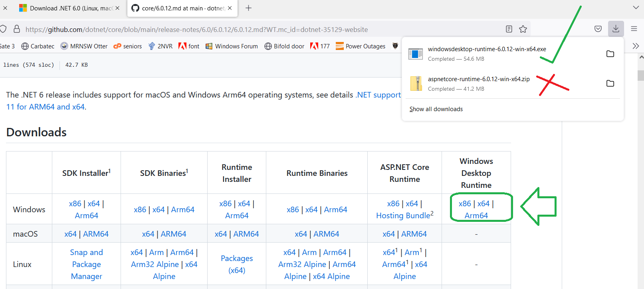
Task: Toggle reader view icon in address bar
Action: pos(509,29)
